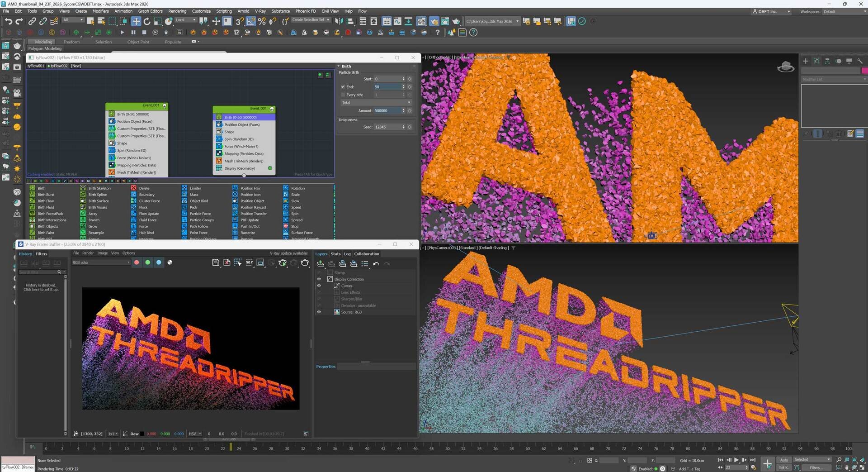Enable the Every nth checkbox
868x472 pixels.
click(x=343, y=95)
